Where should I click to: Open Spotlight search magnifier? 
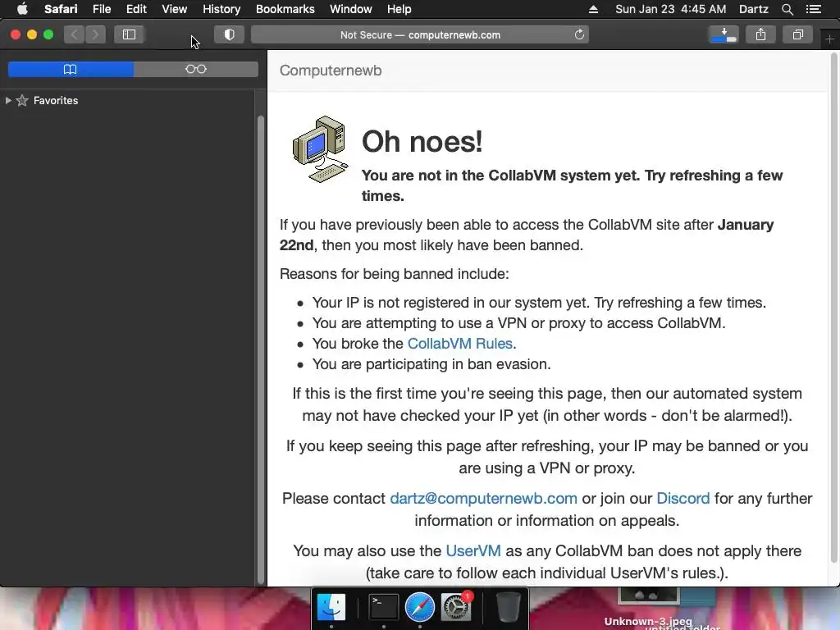point(787,9)
